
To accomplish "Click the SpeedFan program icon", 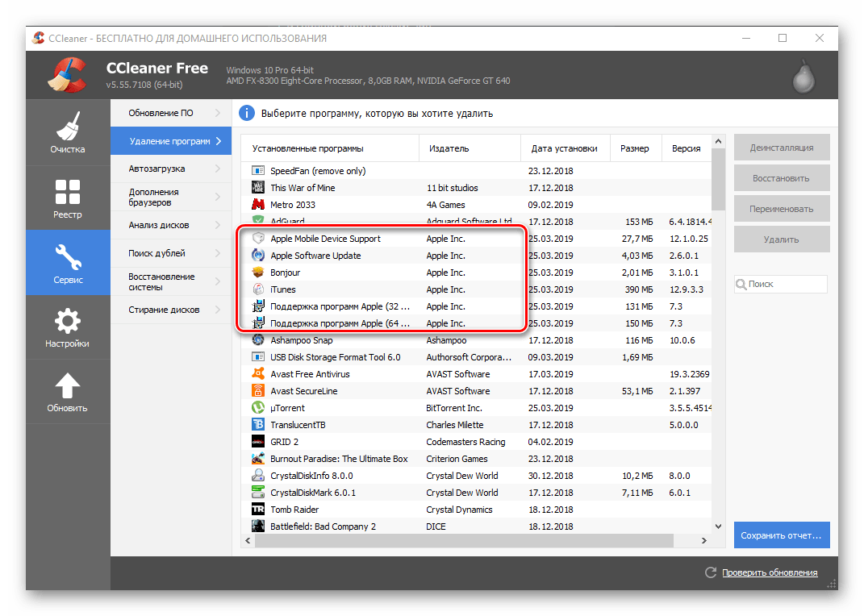I will click(x=258, y=171).
